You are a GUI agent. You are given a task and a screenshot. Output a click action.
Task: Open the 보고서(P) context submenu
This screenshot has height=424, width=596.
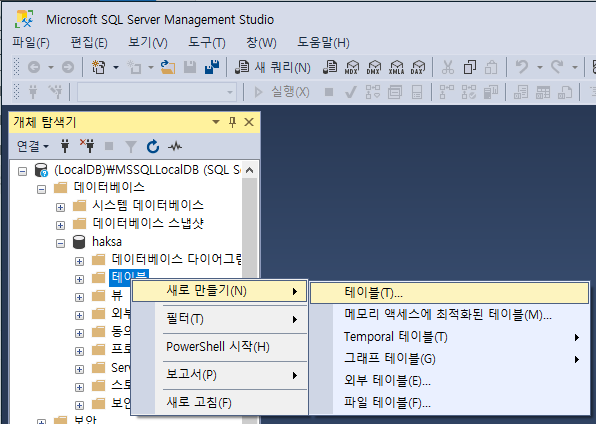tap(220, 375)
